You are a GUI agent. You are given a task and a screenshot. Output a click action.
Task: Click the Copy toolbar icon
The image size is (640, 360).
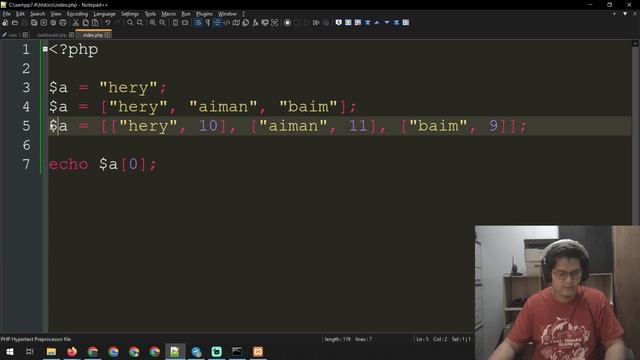tap(85, 23)
